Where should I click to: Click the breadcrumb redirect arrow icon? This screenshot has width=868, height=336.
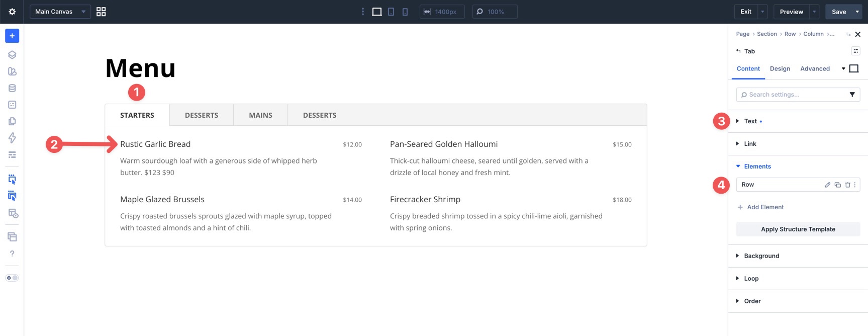point(848,34)
